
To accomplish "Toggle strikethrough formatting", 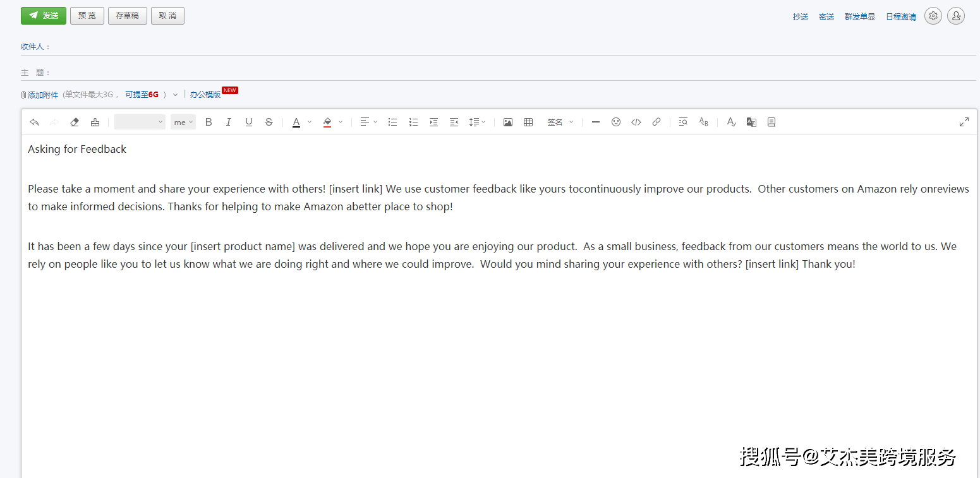I will click(x=269, y=122).
